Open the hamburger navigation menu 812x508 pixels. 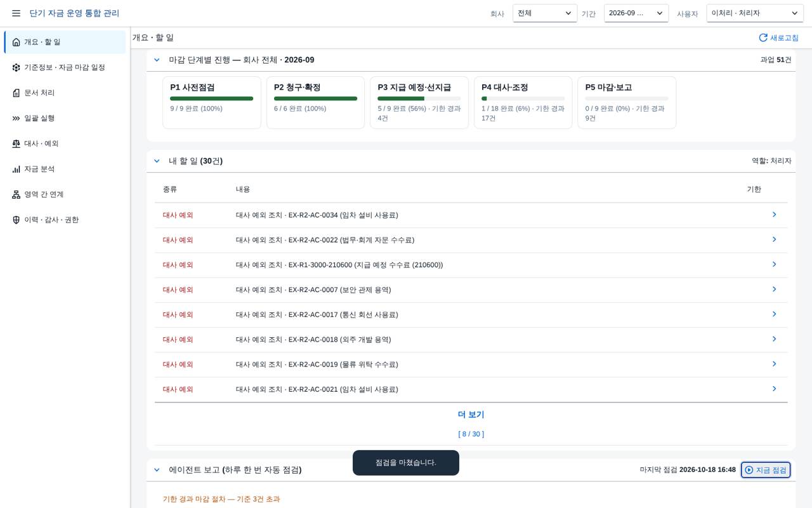click(x=16, y=13)
